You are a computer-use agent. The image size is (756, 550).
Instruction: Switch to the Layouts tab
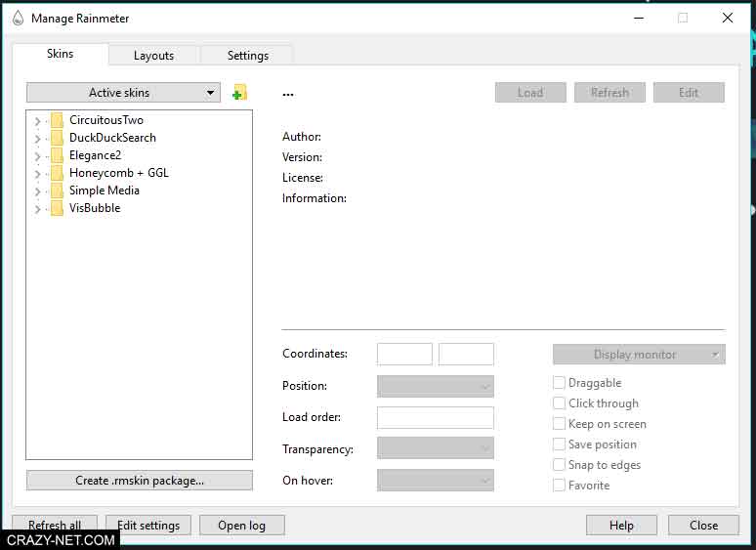coord(153,56)
